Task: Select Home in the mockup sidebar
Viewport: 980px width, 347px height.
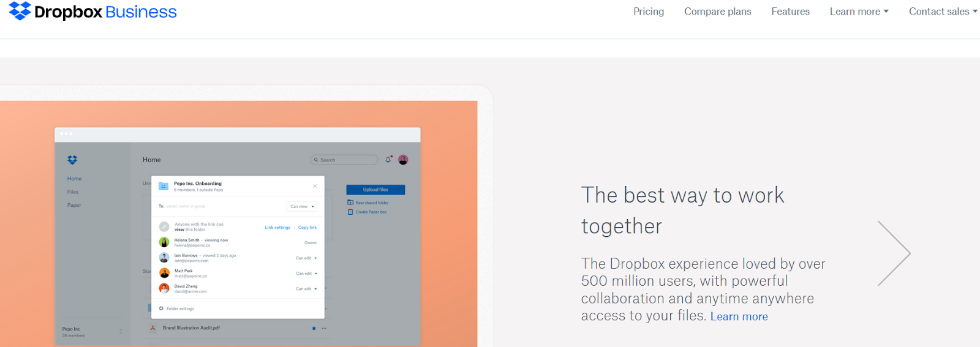Action: coord(74,179)
